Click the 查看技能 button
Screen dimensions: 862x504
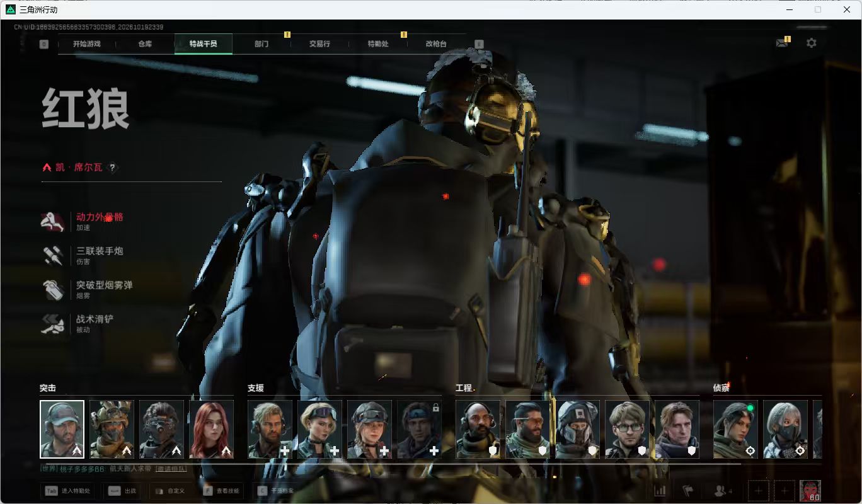222,491
